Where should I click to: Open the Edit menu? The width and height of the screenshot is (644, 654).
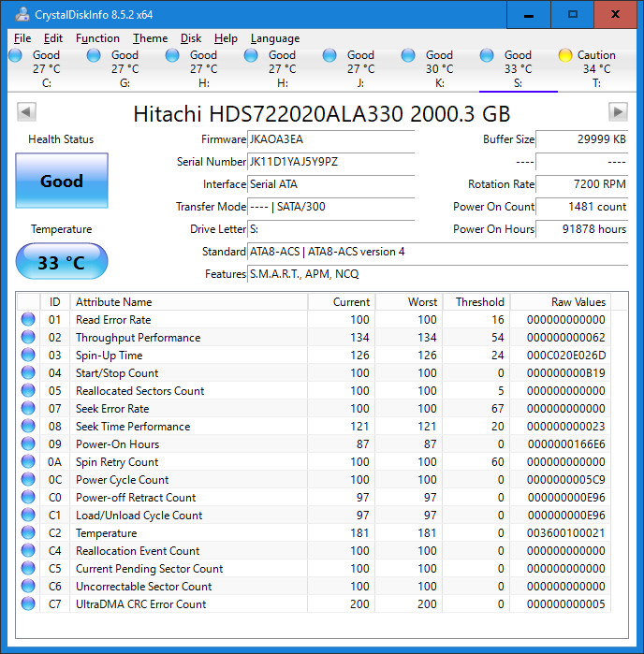coord(53,38)
